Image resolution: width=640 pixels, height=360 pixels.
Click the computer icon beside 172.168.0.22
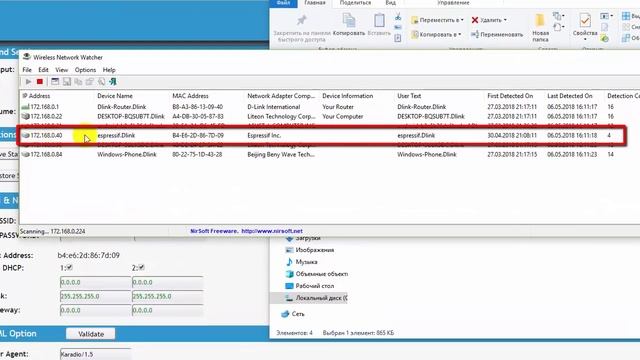click(x=25, y=116)
